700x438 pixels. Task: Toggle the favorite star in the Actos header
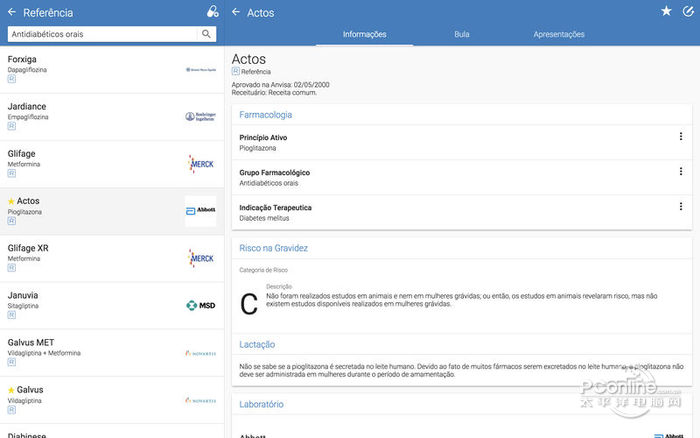[x=666, y=11]
